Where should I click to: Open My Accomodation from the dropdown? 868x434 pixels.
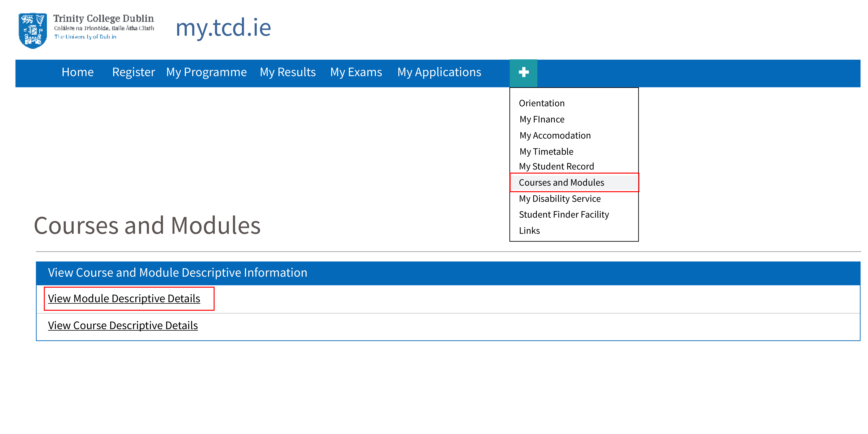tap(555, 135)
